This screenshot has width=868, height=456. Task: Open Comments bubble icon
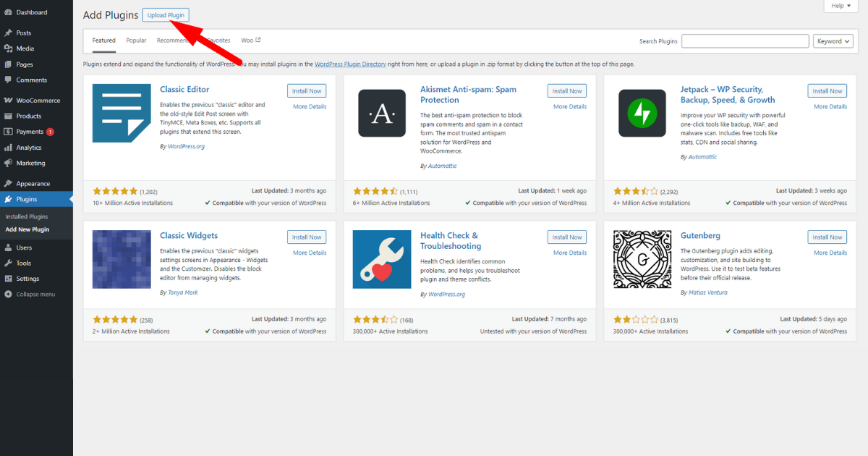pos(8,80)
